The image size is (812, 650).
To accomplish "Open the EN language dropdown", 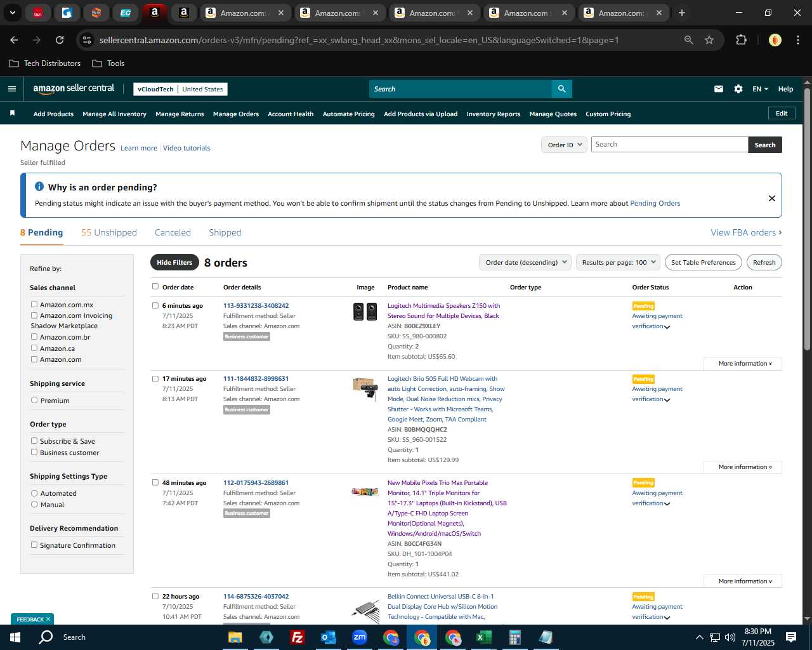I will pos(760,89).
